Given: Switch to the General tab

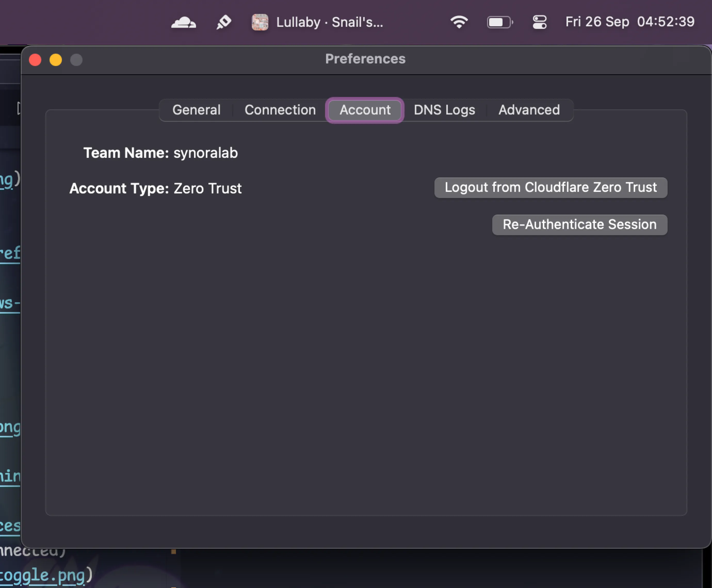Looking at the screenshot, I should click(197, 110).
